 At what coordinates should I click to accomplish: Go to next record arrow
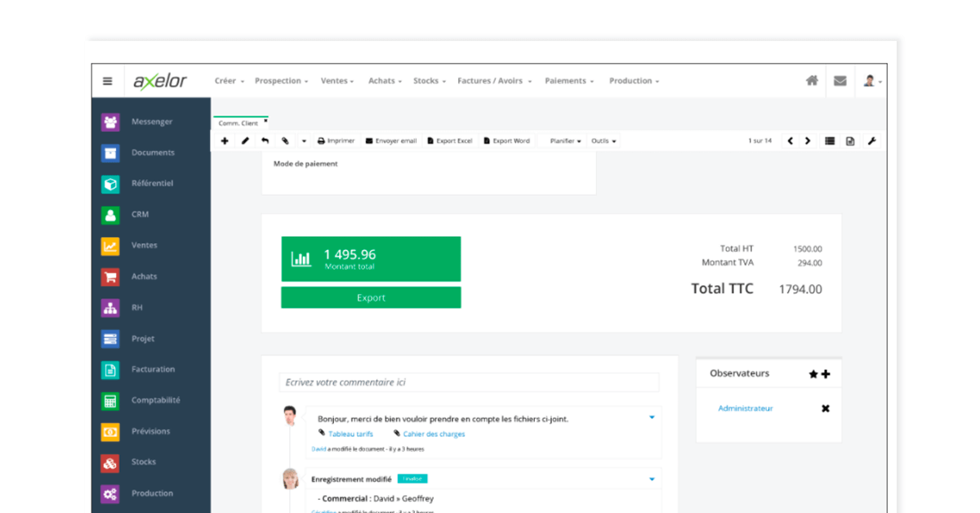(x=808, y=141)
